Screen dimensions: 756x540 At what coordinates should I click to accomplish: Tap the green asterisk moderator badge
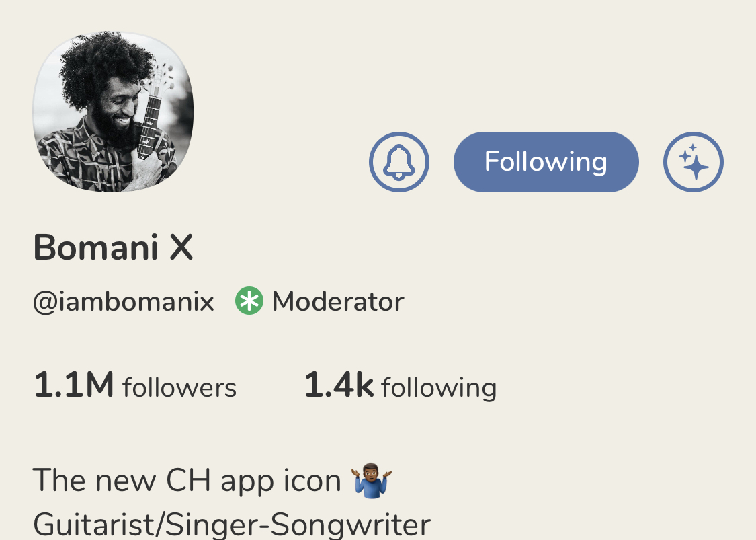tap(249, 301)
